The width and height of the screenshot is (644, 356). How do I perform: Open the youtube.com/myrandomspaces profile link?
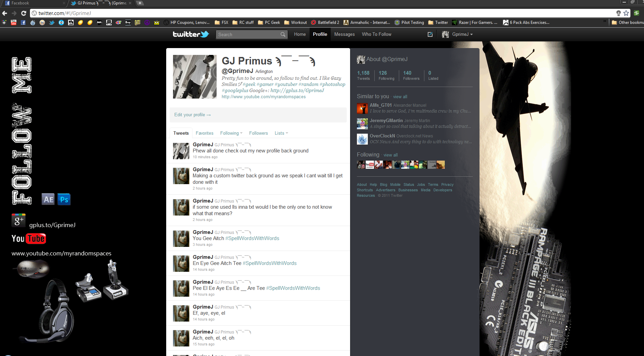[264, 97]
